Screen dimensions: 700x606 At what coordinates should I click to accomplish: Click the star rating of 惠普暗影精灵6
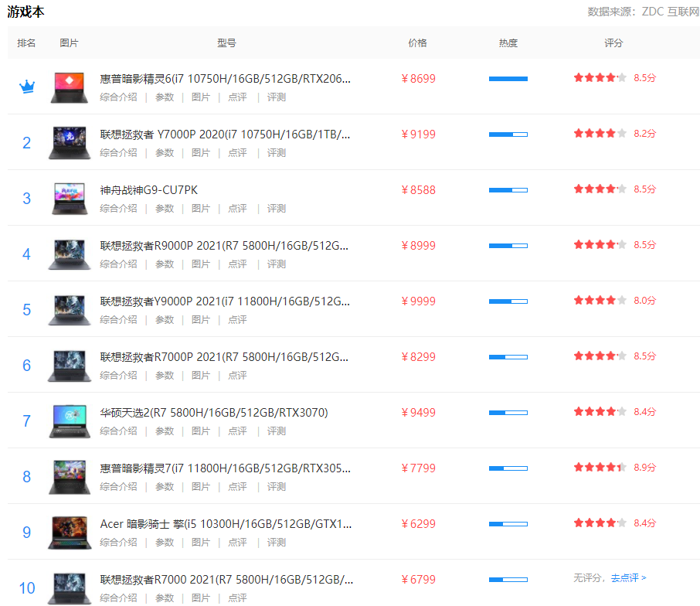pyautogui.click(x=600, y=77)
